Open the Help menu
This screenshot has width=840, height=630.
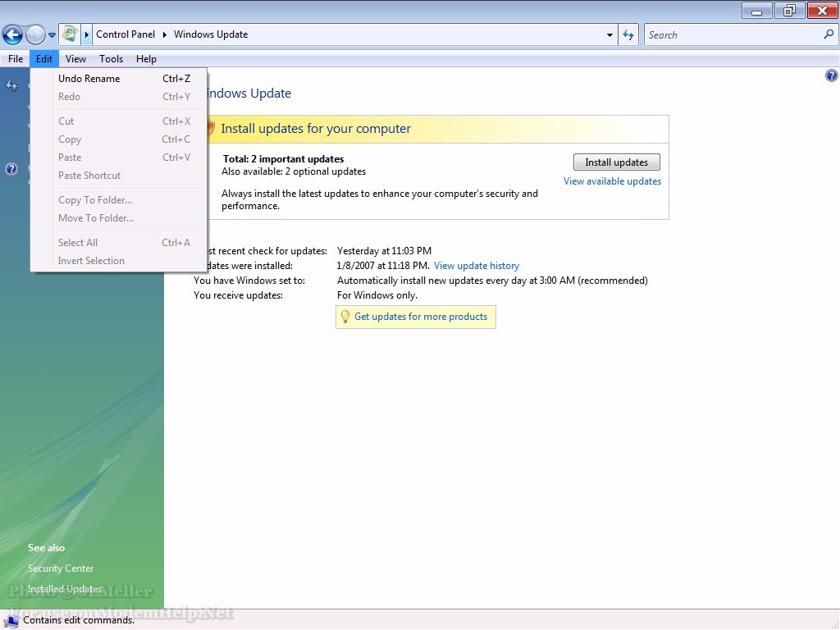146,59
